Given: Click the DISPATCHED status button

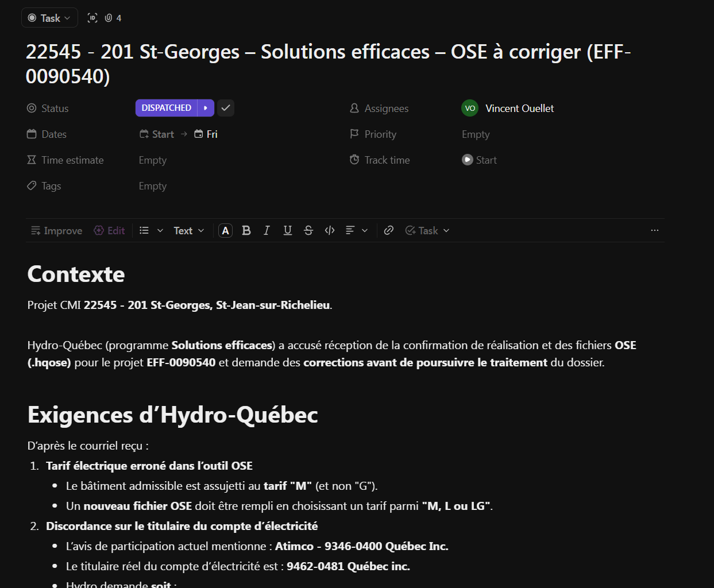Looking at the screenshot, I should coord(167,108).
